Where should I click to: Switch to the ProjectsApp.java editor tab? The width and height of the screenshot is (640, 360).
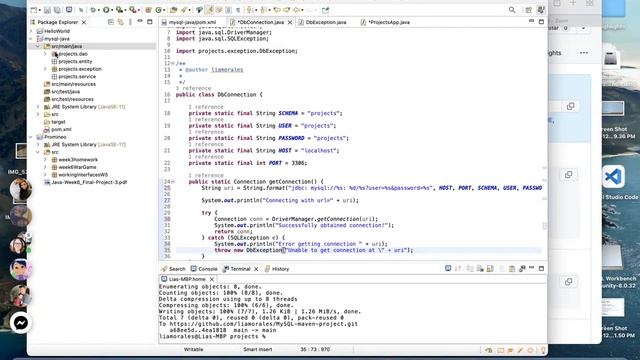point(389,22)
